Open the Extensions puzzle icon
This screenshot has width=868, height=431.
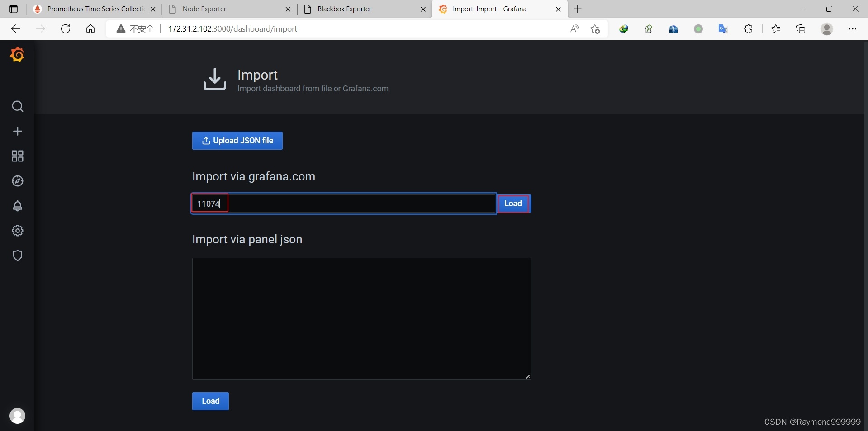pyautogui.click(x=749, y=29)
